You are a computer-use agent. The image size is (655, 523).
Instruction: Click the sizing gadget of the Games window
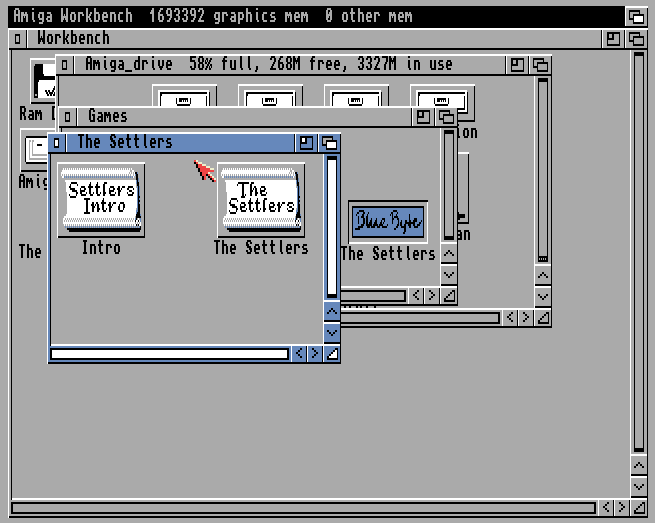coord(449,296)
